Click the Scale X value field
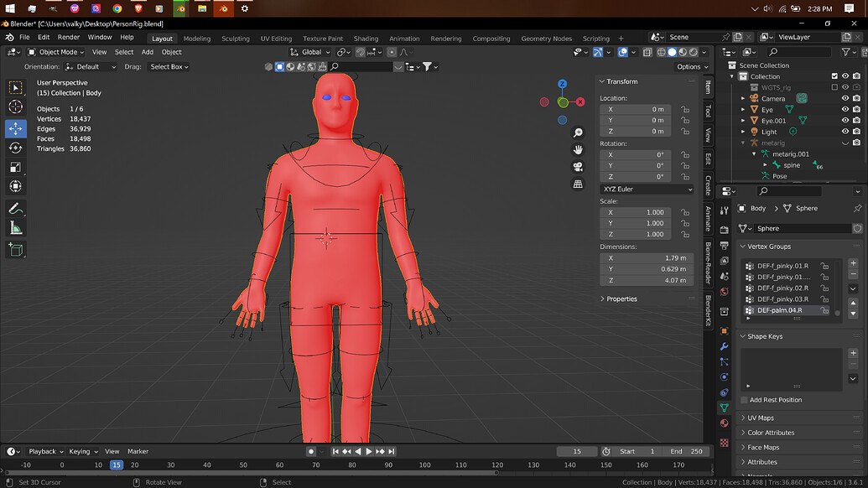 (x=636, y=212)
